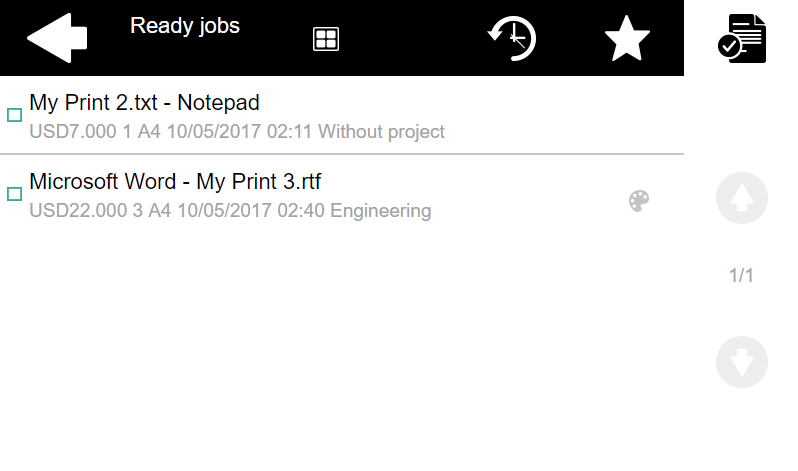The height and width of the screenshot is (471, 798).
Task: Click the Ready jobs header title
Action: point(185,26)
